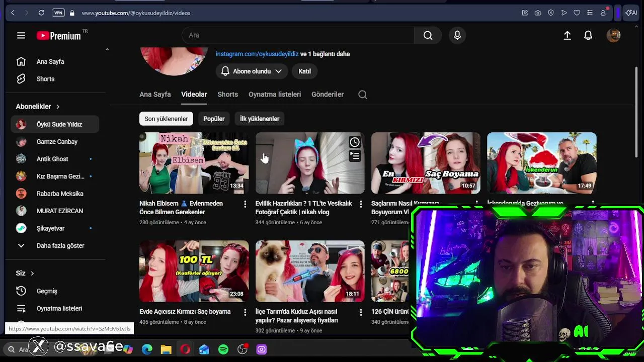Switch to the Videolar channel tab
644x362 pixels.
tap(194, 95)
